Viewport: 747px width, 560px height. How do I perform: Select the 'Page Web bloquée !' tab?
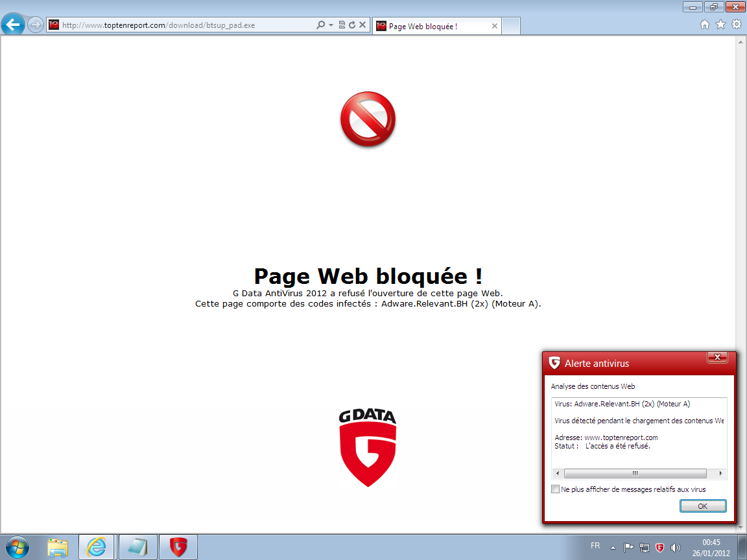click(x=436, y=26)
